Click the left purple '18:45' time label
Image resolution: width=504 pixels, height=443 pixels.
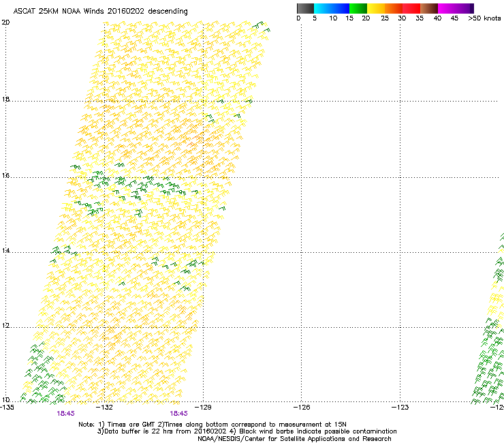(65, 414)
